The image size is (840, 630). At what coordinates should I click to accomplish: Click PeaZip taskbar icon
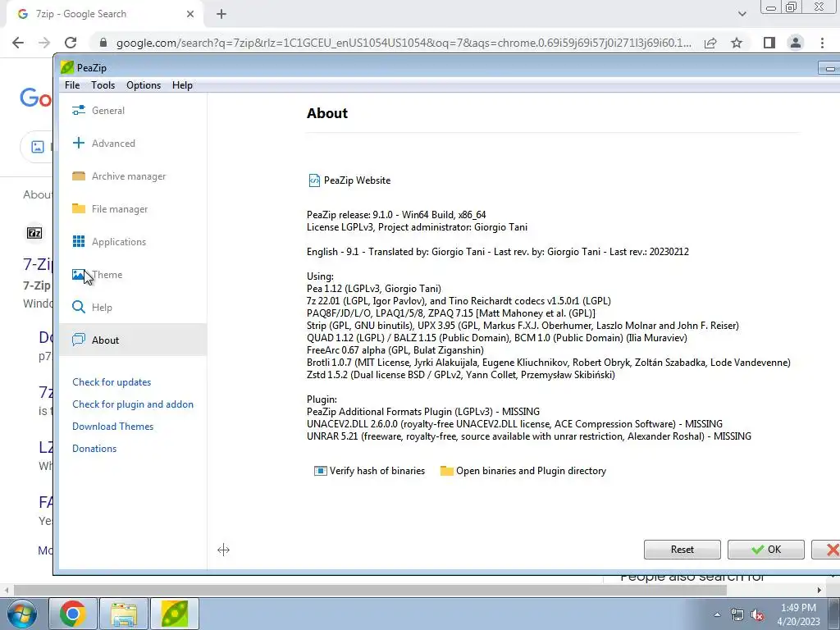tap(175, 614)
